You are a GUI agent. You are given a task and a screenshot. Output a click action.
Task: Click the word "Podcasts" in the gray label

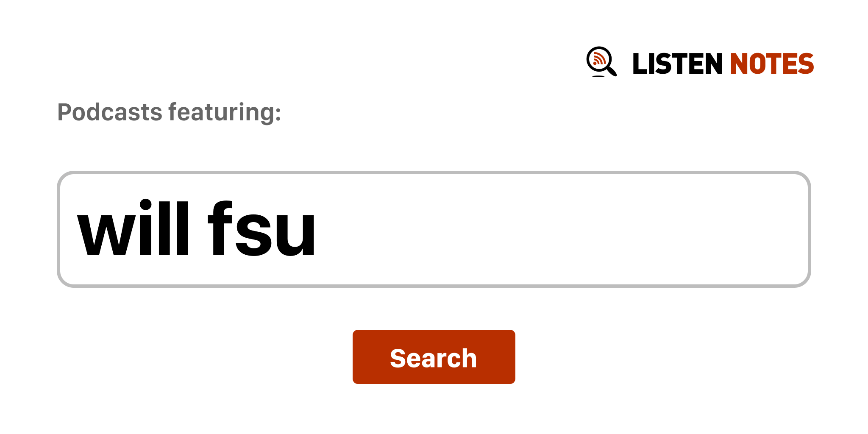coord(110,113)
